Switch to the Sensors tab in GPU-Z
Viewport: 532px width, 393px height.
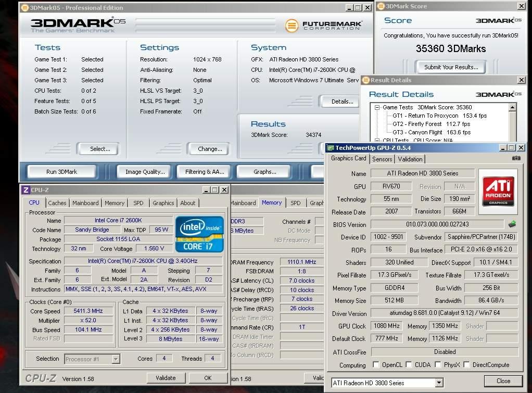coord(382,159)
